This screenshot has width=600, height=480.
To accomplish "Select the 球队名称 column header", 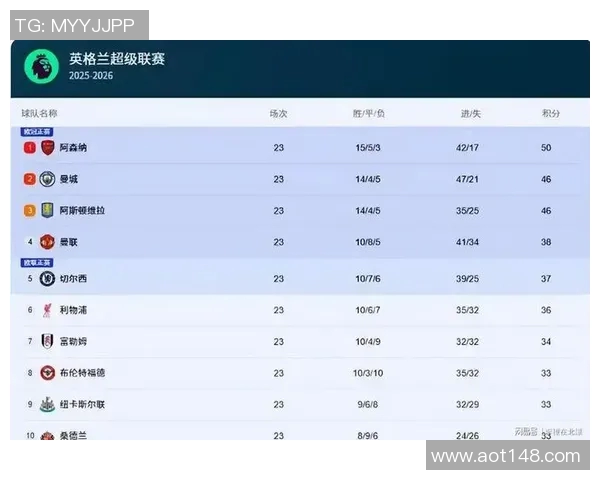I will (x=39, y=113).
